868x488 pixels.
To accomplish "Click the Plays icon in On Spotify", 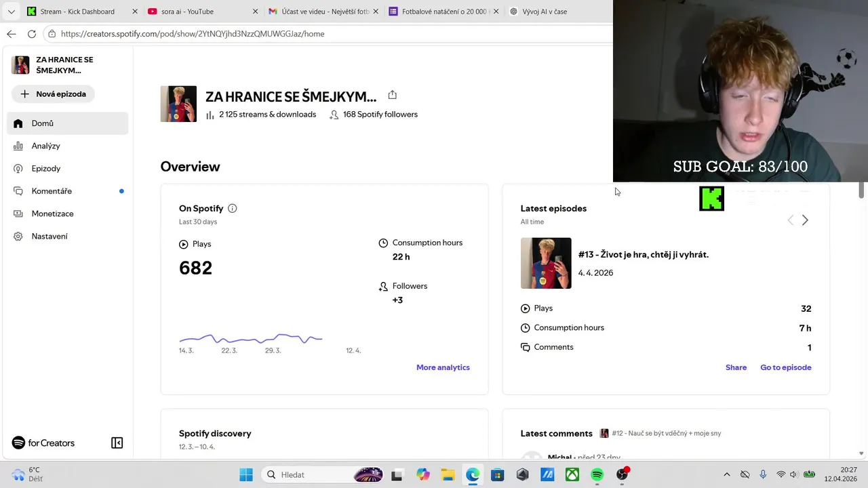I will (x=184, y=244).
